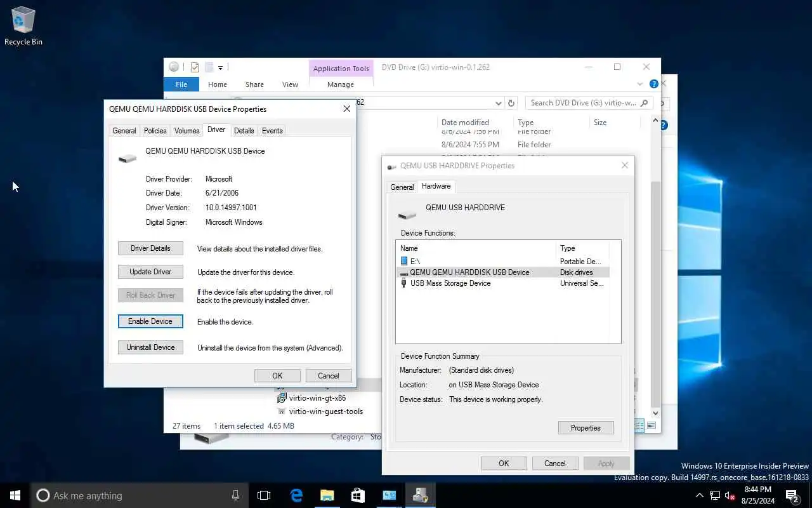Open the Windows Start menu
812x508 pixels.
[x=15, y=495]
